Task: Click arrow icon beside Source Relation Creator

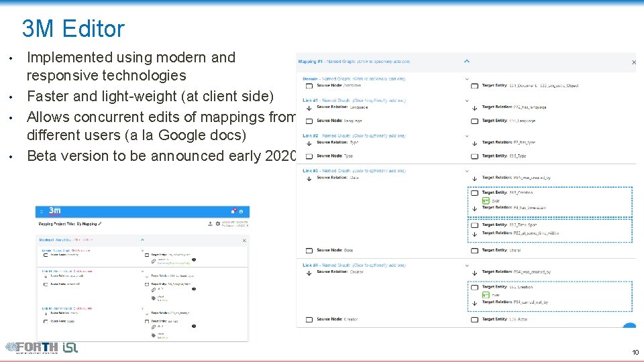Action: click(309, 273)
